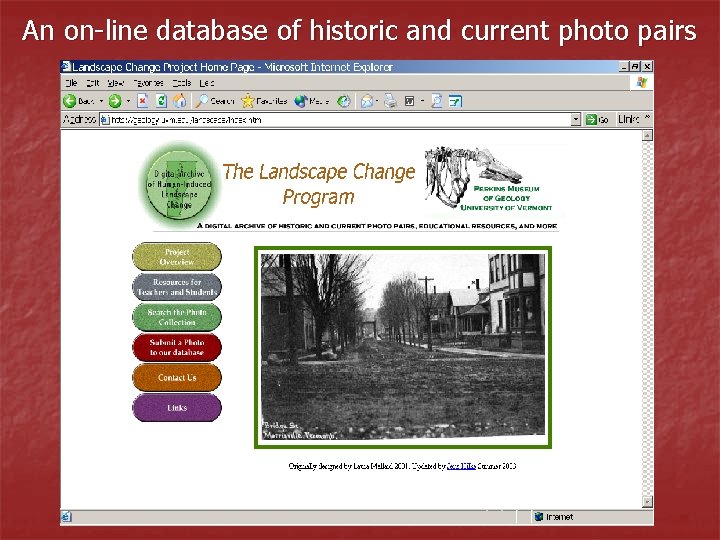Click the Go button beside the address bar
The height and width of the screenshot is (540, 720).
click(597, 120)
